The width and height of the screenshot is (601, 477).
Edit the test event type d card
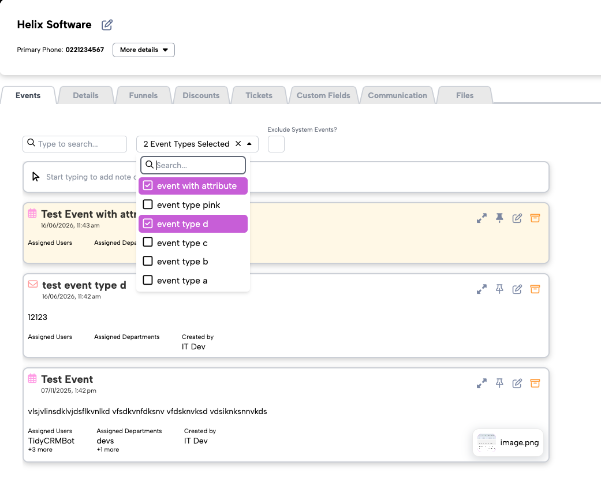(517, 289)
